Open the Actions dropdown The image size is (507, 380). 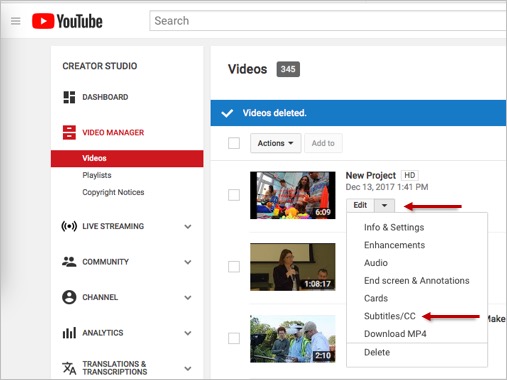[276, 143]
